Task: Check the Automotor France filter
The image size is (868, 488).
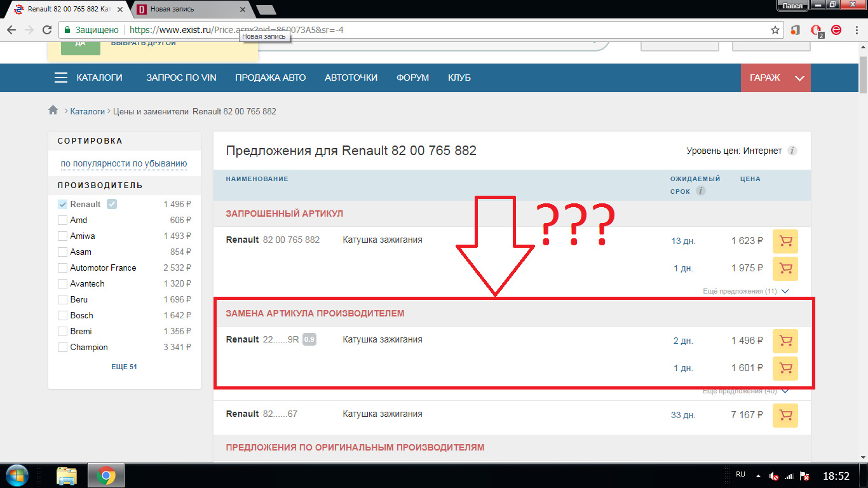Action: click(62, 268)
